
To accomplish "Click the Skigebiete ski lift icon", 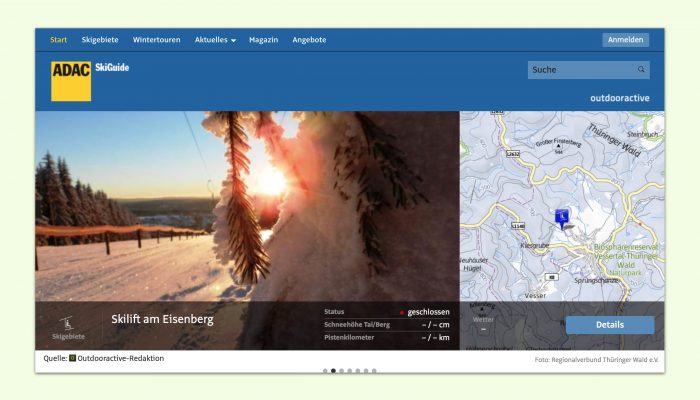I will pyautogui.click(x=67, y=323).
